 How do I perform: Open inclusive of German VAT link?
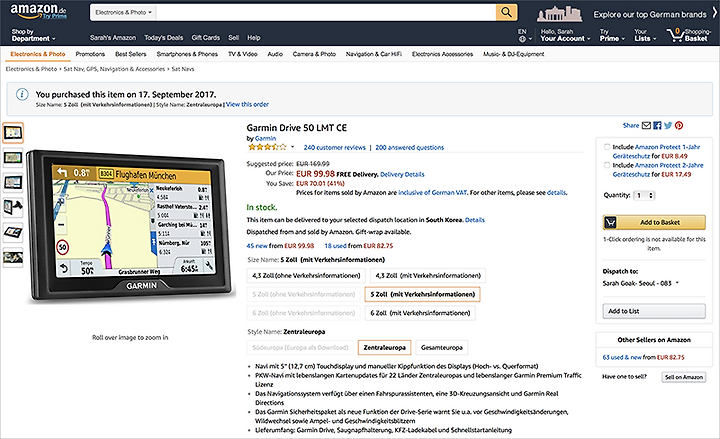point(433,193)
